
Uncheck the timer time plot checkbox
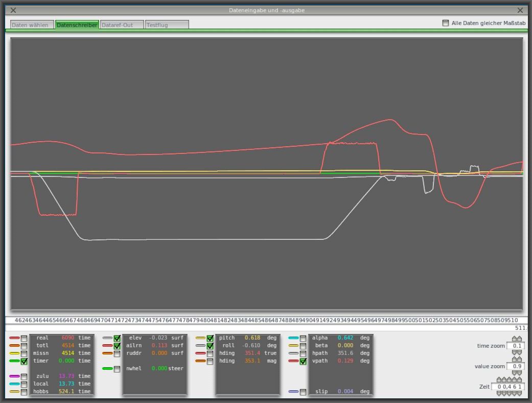[24, 361]
